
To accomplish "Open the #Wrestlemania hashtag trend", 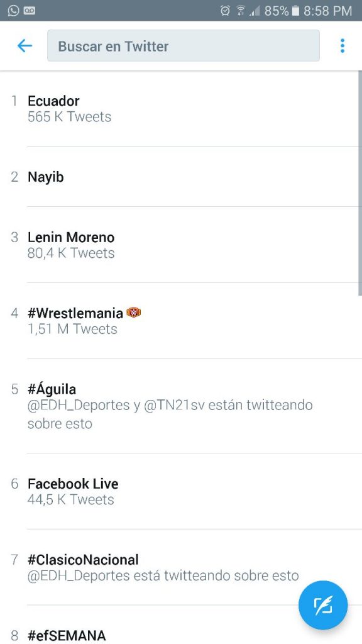I will (x=181, y=321).
